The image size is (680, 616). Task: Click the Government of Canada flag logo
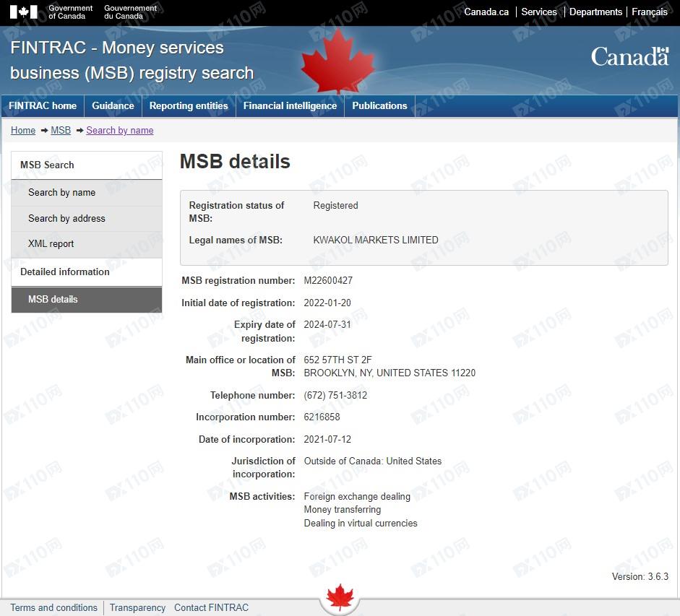tap(23, 12)
